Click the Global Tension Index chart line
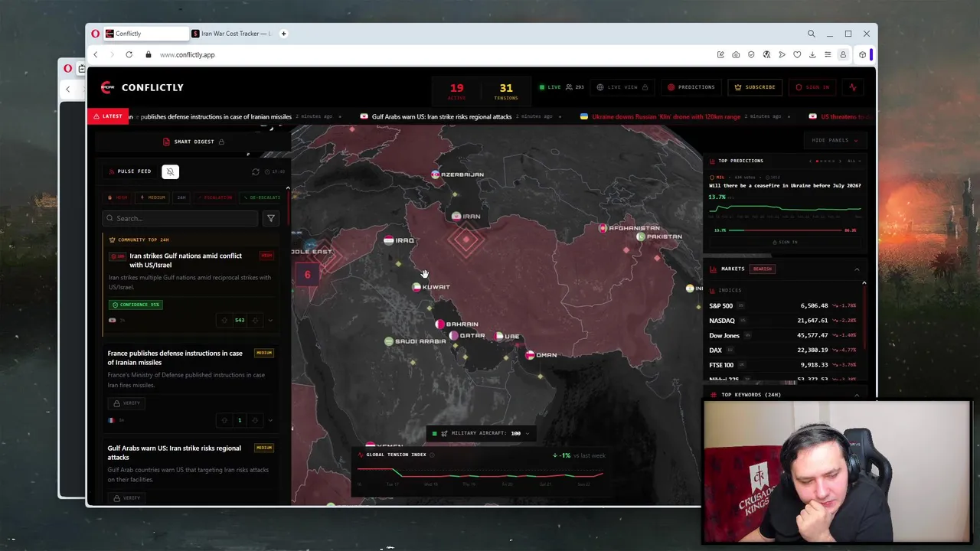 point(481,474)
